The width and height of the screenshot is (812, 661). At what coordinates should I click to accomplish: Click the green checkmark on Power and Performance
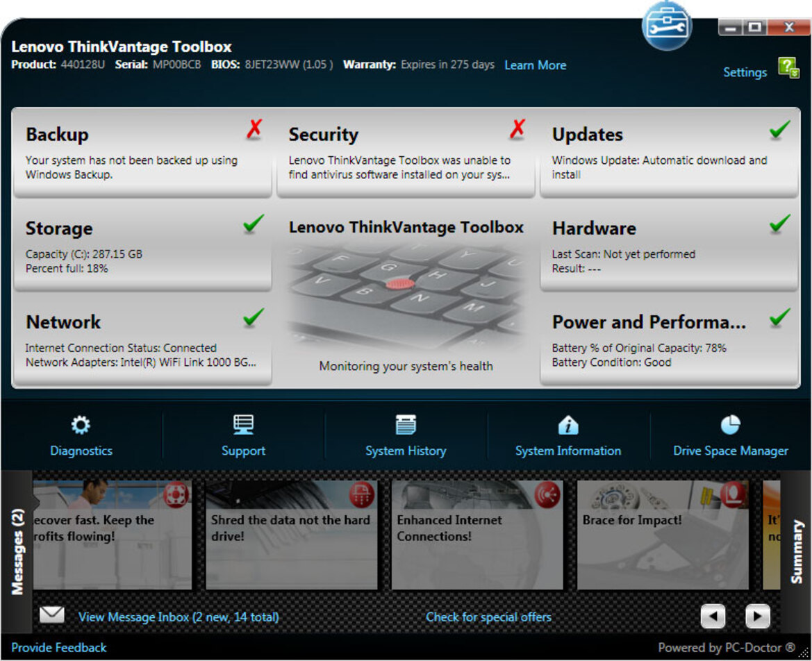(x=779, y=317)
